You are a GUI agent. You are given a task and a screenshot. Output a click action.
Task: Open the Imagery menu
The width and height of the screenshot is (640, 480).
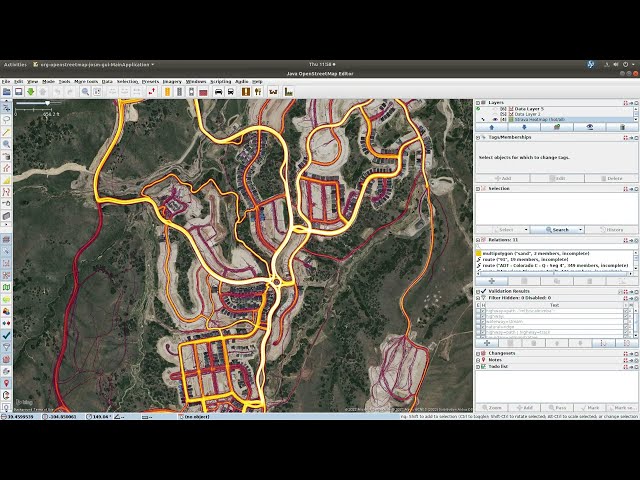tap(172, 82)
